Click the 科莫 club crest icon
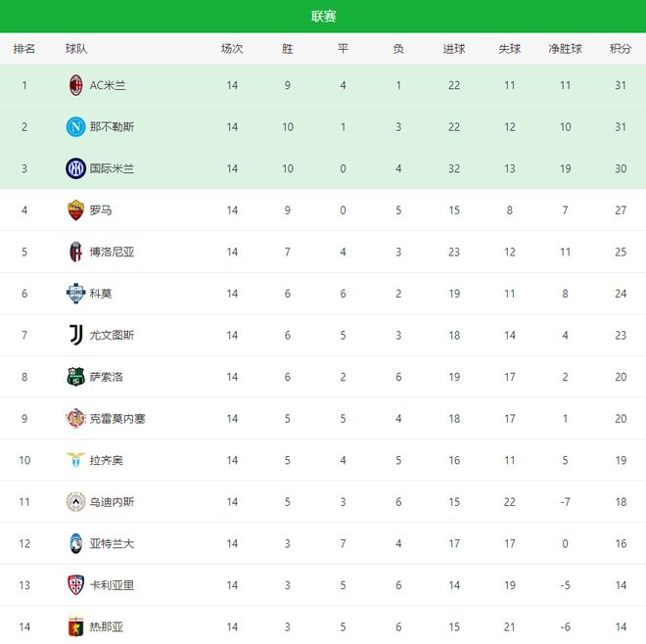The width and height of the screenshot is (646, 644). click(75, 294)
